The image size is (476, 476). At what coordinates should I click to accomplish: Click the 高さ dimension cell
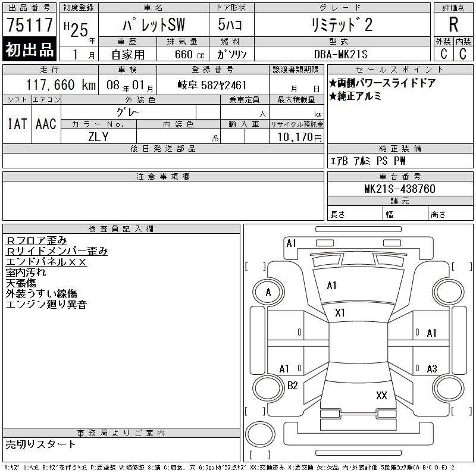(x=450, y=214)
